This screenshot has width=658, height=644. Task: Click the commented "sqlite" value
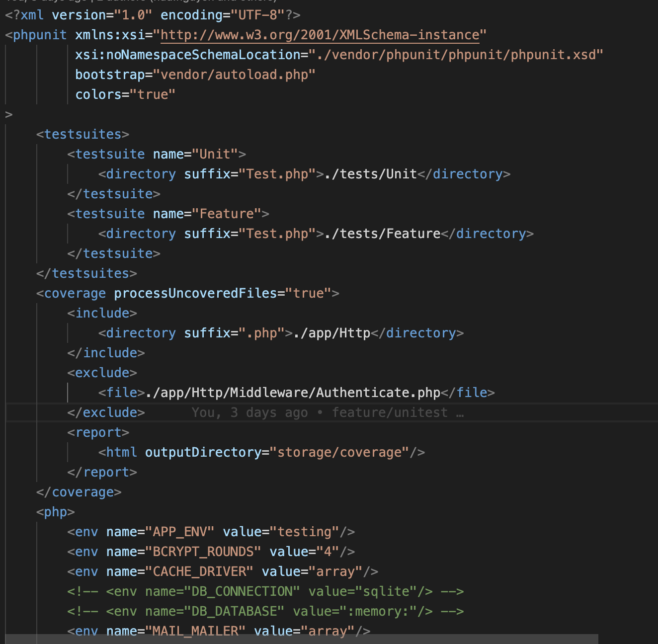point(386,592)
